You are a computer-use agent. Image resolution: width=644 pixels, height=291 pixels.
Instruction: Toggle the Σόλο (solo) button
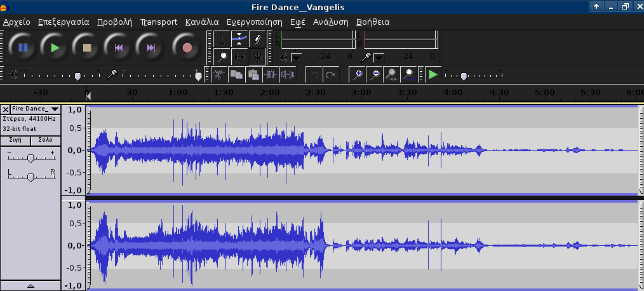coord(46,140)
